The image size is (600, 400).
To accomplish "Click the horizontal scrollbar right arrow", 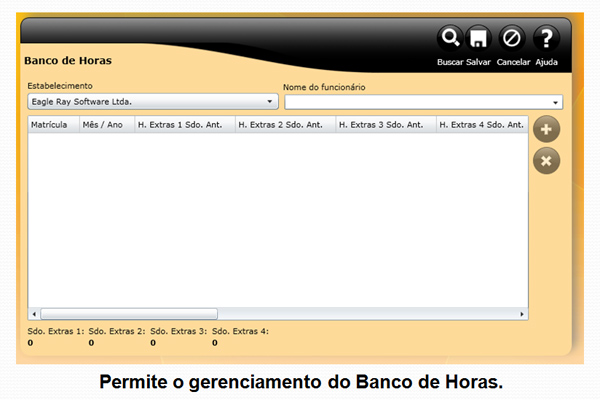I will tap(522, 314).
